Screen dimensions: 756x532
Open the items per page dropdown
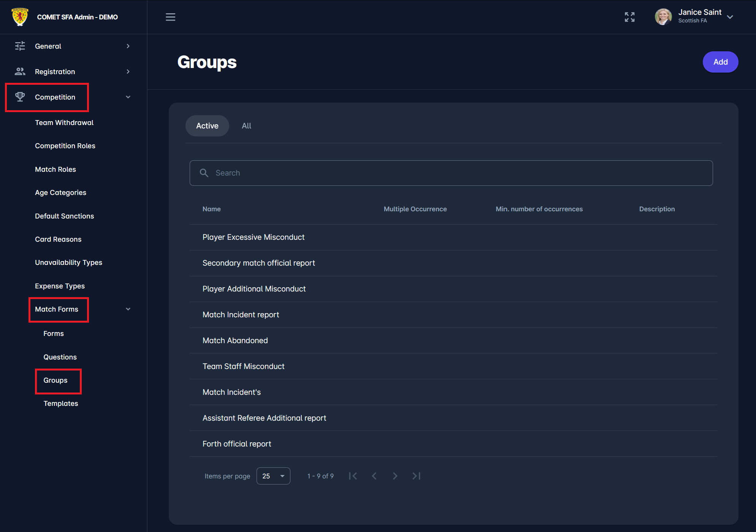tap(273, 476)
